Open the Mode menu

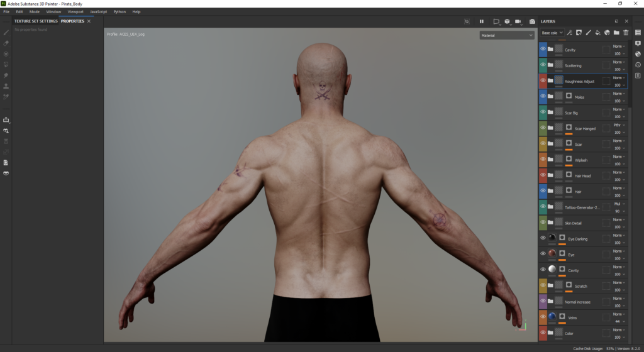pos(35,12)
